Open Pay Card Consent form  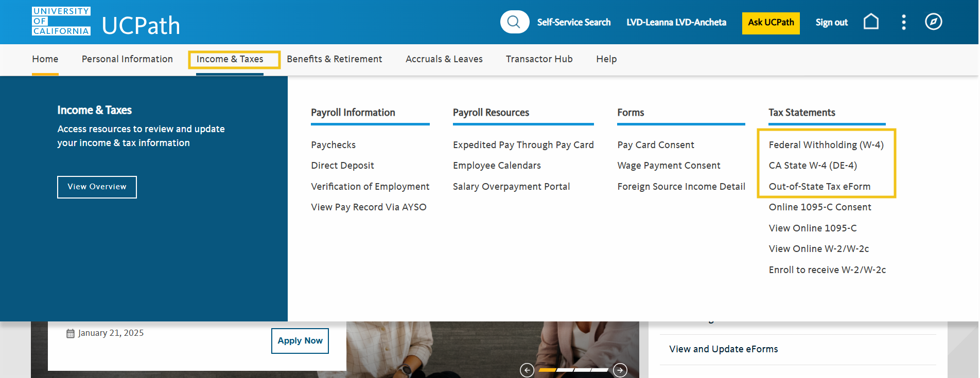click(x=656, y=145)
